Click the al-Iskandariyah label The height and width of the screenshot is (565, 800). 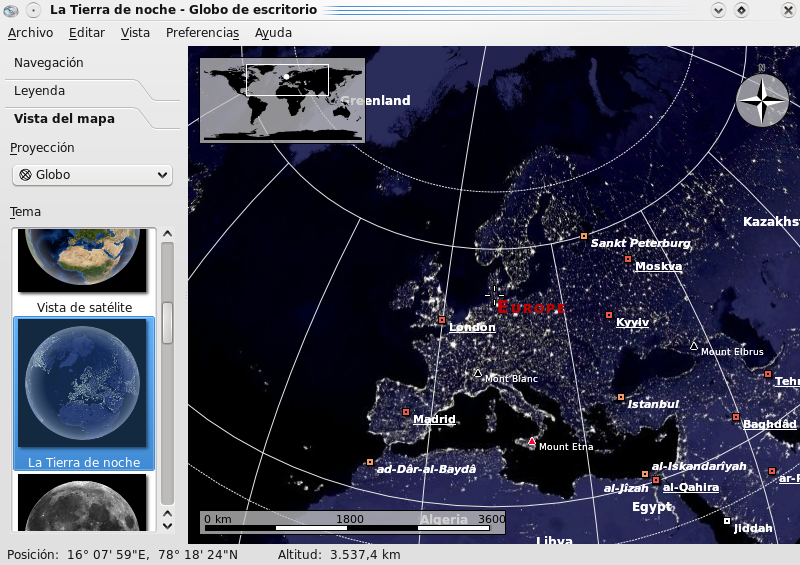point(698,466)
